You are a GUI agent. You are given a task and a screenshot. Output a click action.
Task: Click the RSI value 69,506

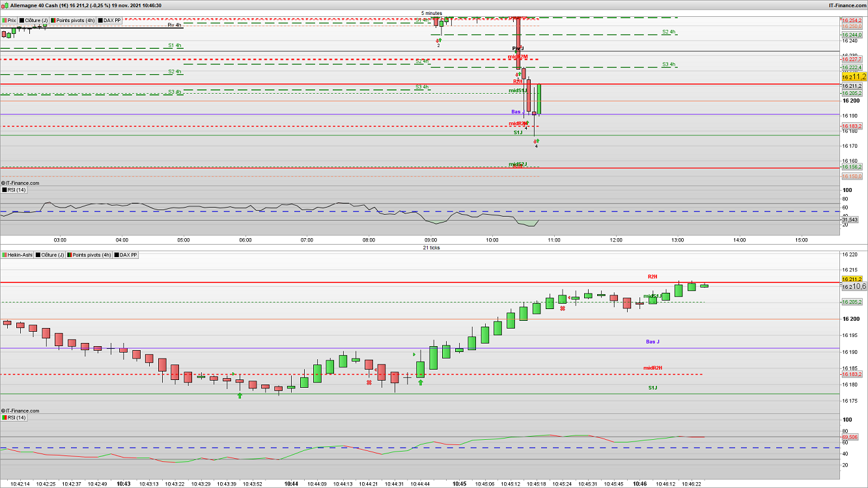pos(849,437)
